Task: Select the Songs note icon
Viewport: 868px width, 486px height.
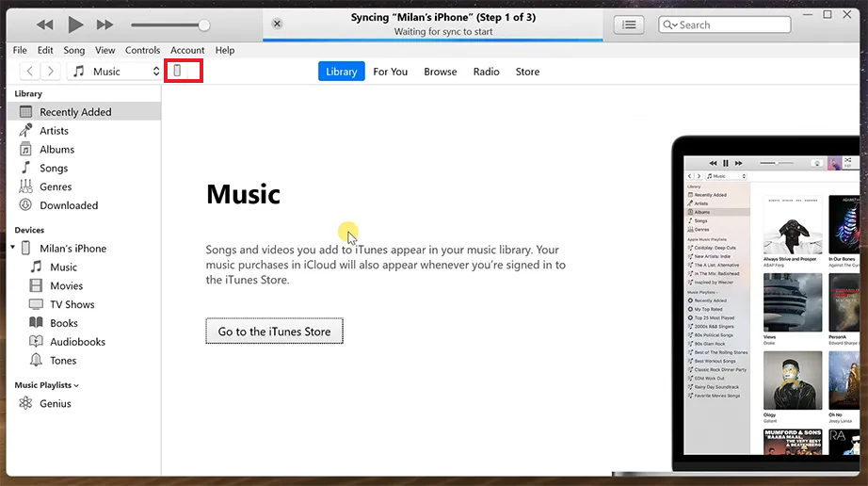Action: point(25,168)
